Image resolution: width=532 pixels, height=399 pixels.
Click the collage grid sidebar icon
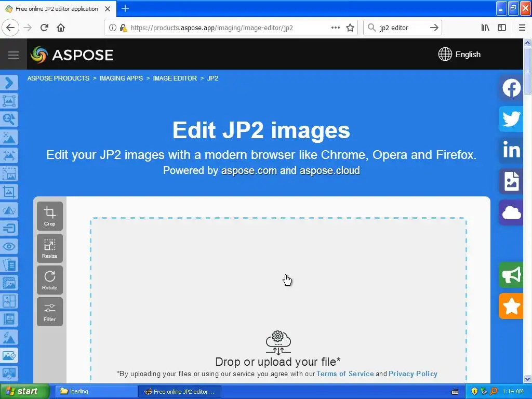(x=9, y=301)
